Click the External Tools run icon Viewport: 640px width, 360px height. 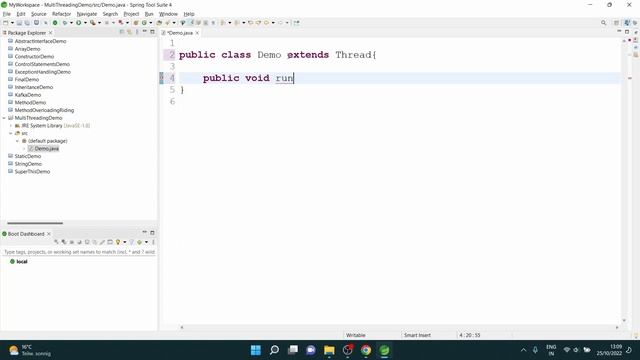93,23
